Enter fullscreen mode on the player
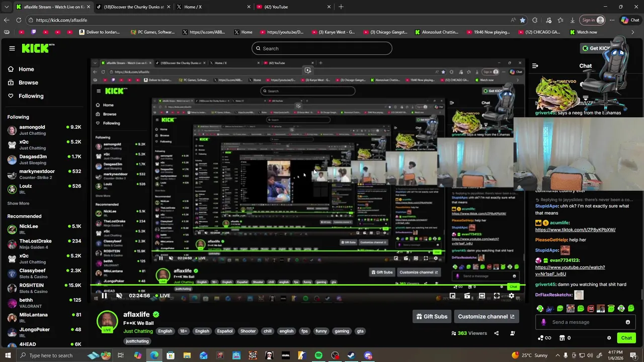Screen dimensions: 644x362 click(497, 296)
